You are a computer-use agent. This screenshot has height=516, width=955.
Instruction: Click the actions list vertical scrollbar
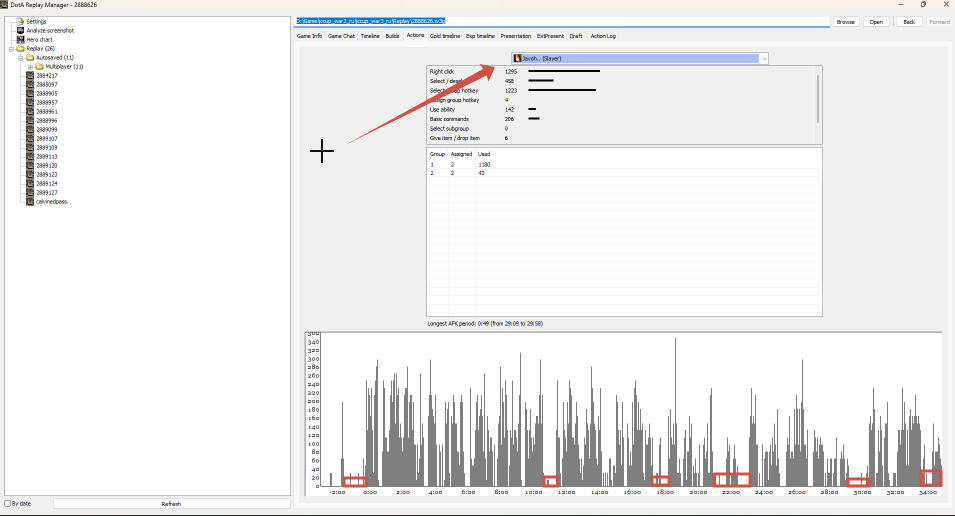coord(817,100)
